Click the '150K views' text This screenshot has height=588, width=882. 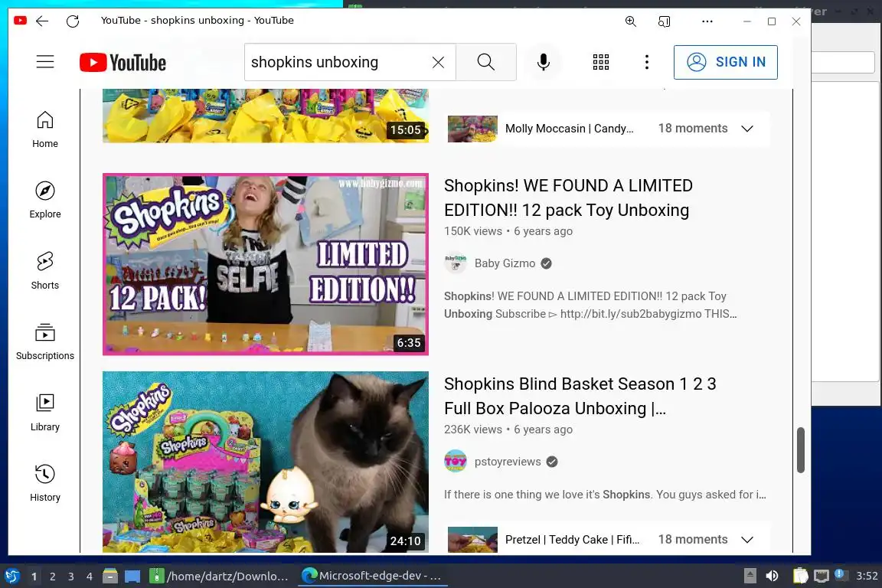coord(472,231)
